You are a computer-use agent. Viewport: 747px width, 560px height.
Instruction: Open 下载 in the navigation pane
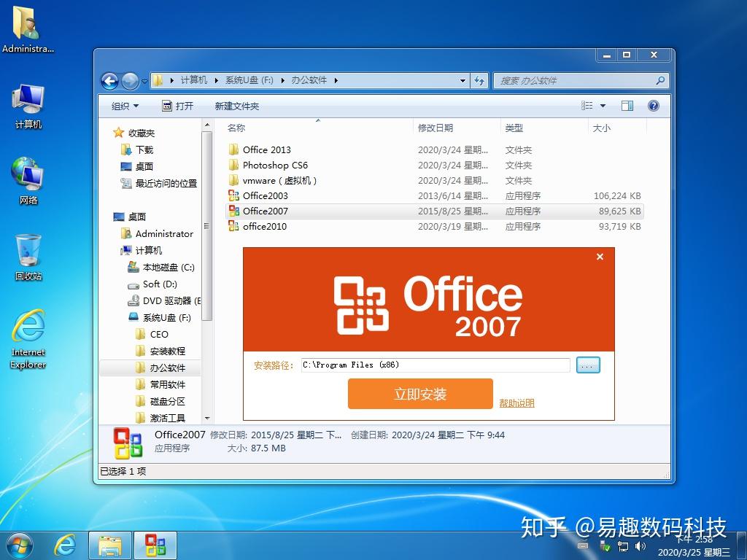point(137,149)
